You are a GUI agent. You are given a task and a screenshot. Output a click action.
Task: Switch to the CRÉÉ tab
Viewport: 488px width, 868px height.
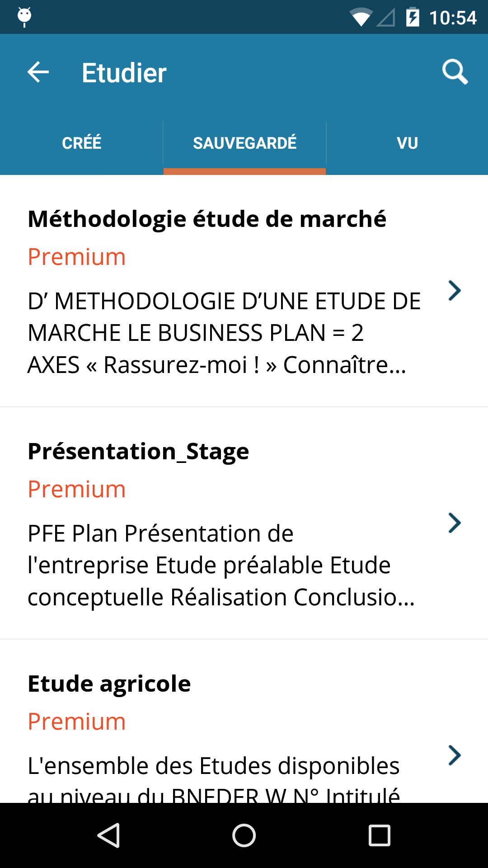[81, 143]
